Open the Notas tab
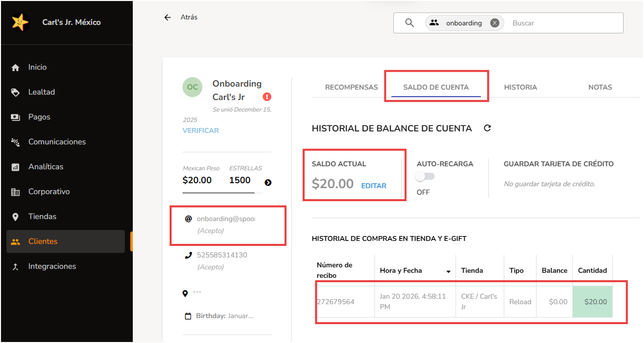 (600, 87)
